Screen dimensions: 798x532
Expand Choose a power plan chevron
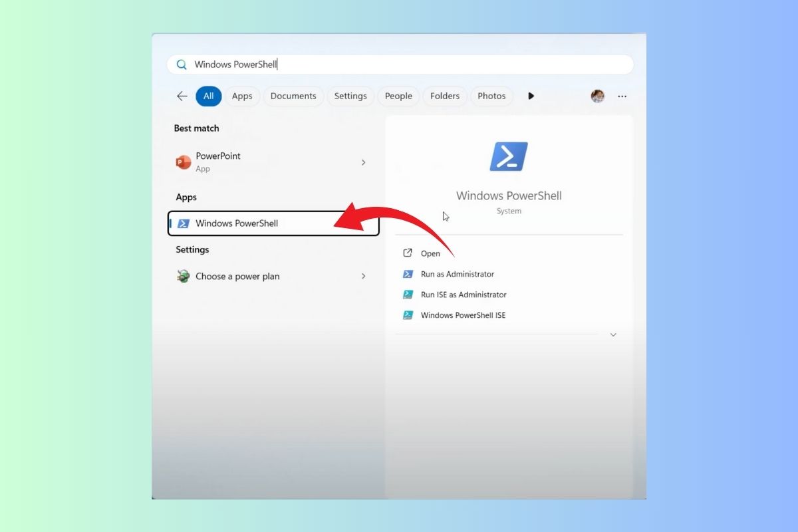[x=363, y=276]
